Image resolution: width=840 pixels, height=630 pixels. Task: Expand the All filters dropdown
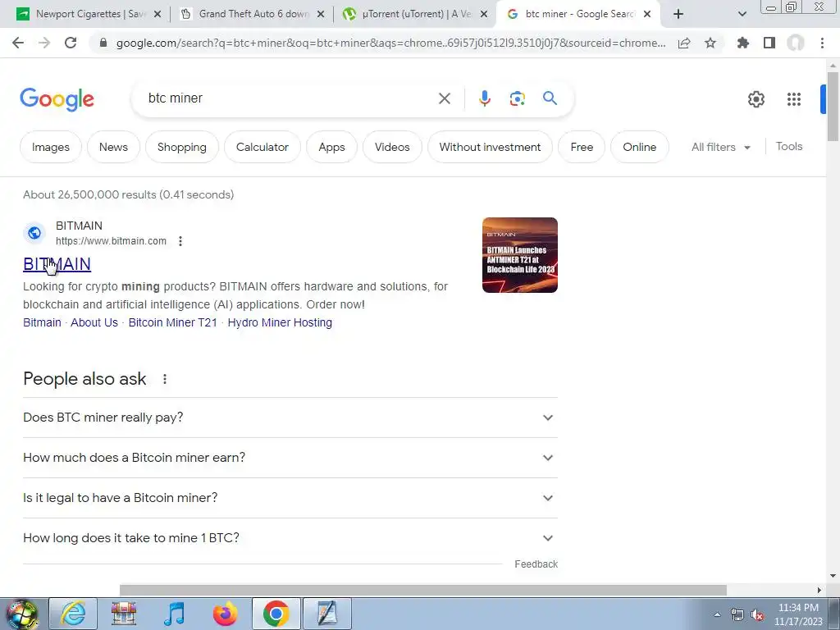click(x=721, y=147)
